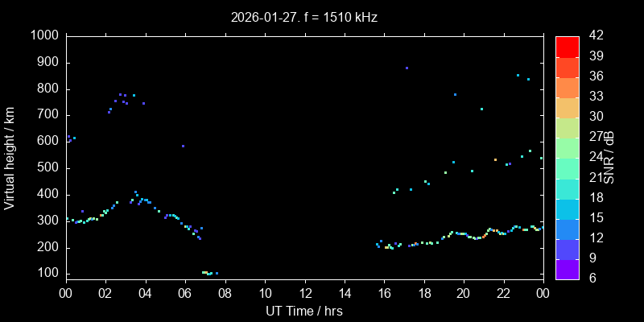Click the '08' tick label on time axis

click(x=225, y=293)
